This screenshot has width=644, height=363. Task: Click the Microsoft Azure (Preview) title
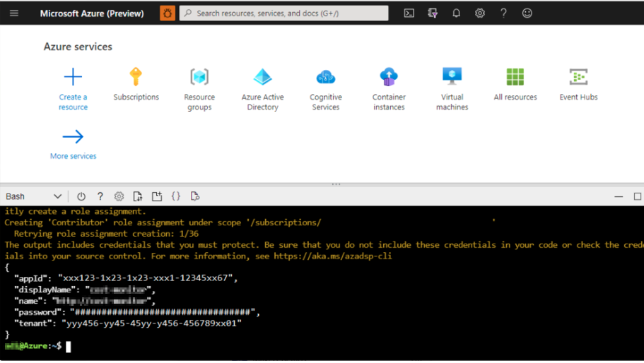point(92,13)
